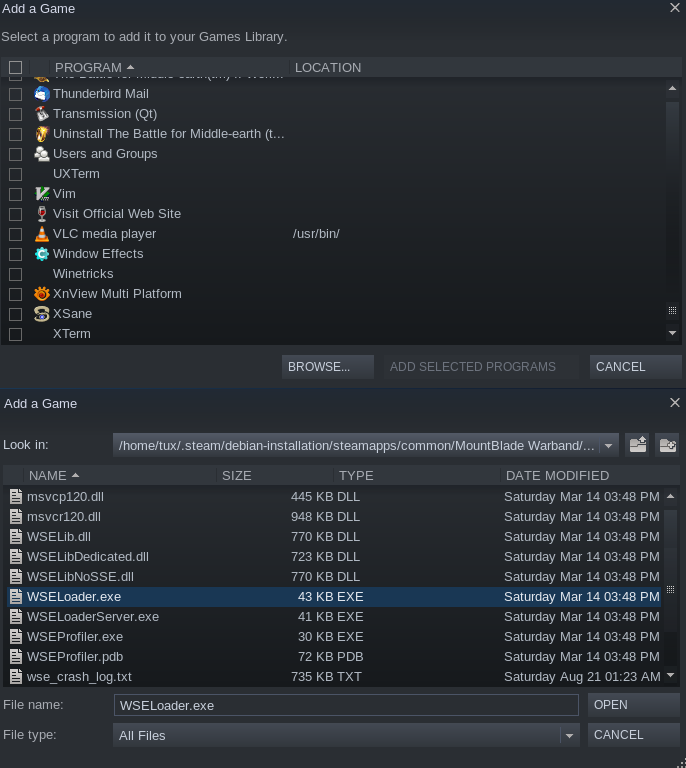Click the msvcp120.dll file icon

(x=16, y=497)
